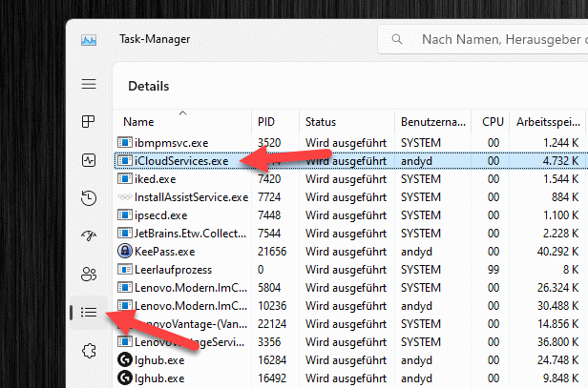Open the Performance page in sidebar
The width and height of the screenshot is (588, 388).
tap(89, 160)
